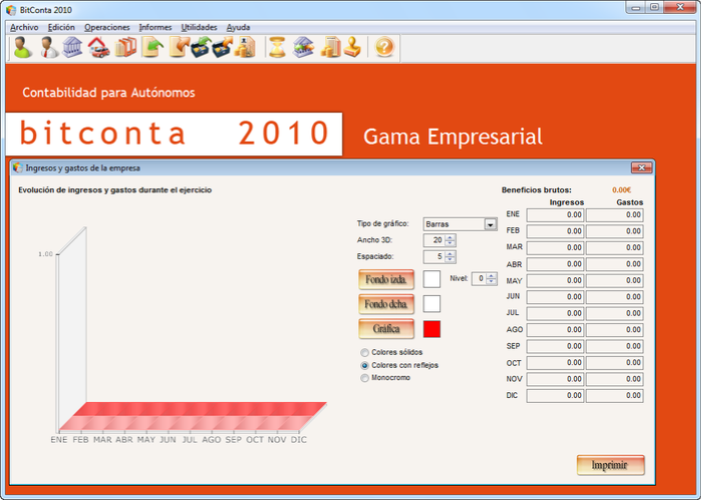Increase the Espaciado value
This screenshot has width=701, height=500.
[450, 254]
